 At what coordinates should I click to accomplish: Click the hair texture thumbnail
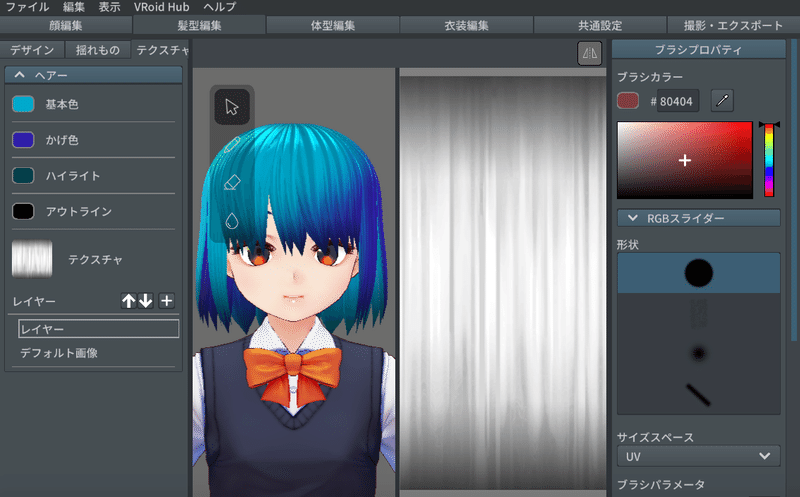click(32, 259)
